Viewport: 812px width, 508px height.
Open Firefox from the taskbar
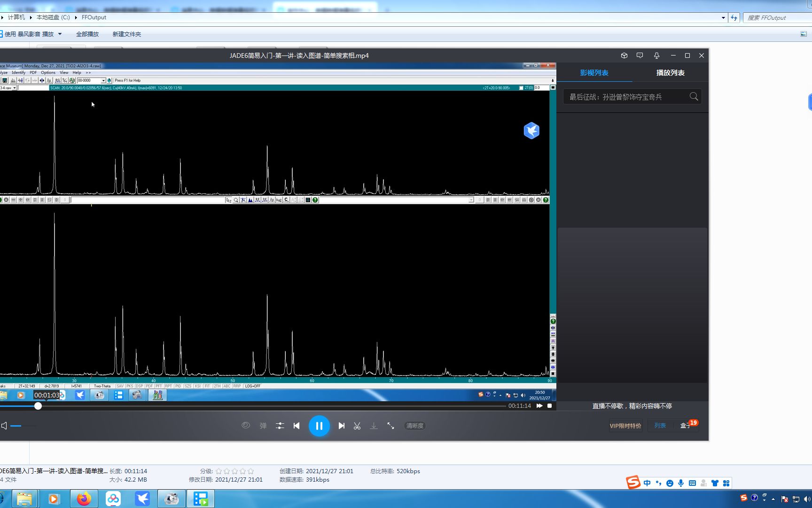84,499
